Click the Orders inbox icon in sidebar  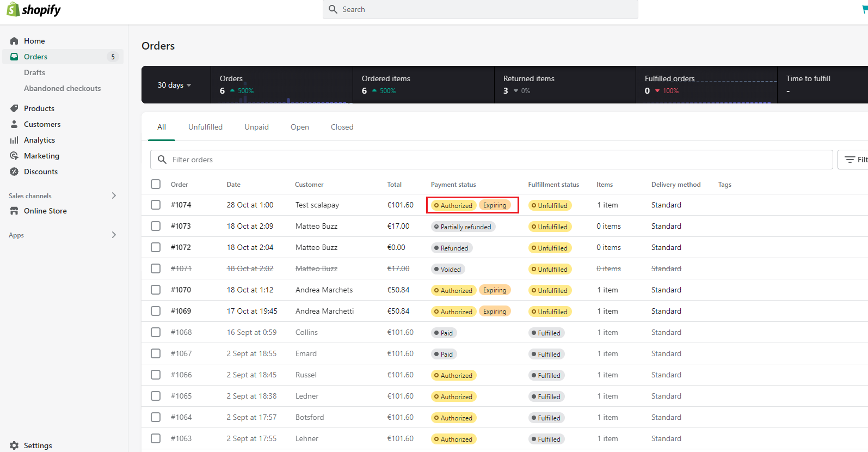[14, 57]
